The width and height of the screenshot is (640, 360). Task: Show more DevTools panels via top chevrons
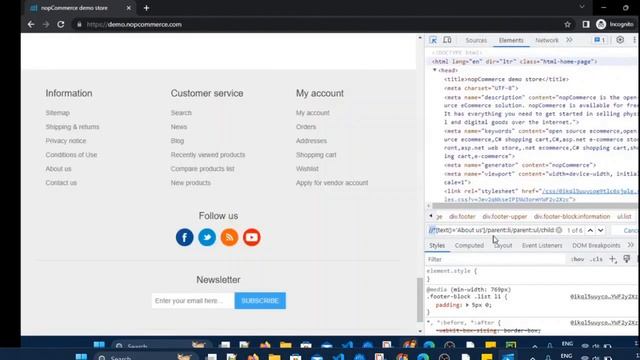point(569,40)
